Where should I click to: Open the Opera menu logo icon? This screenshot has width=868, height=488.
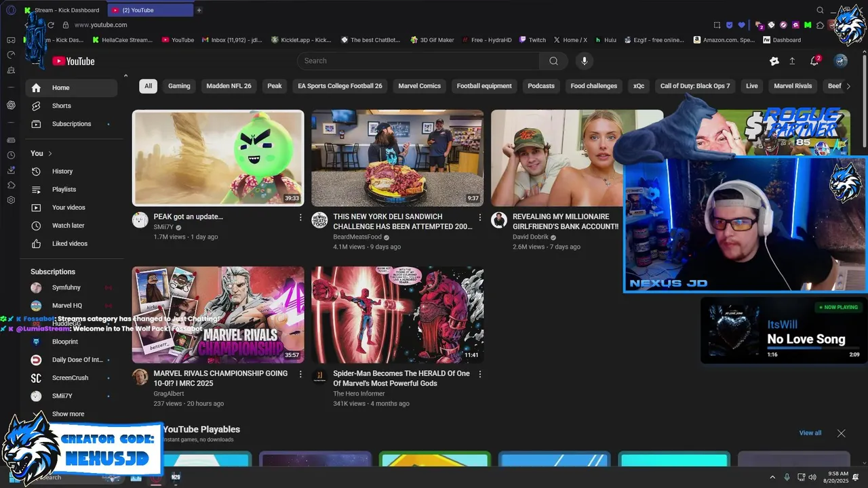click(11, 10)
